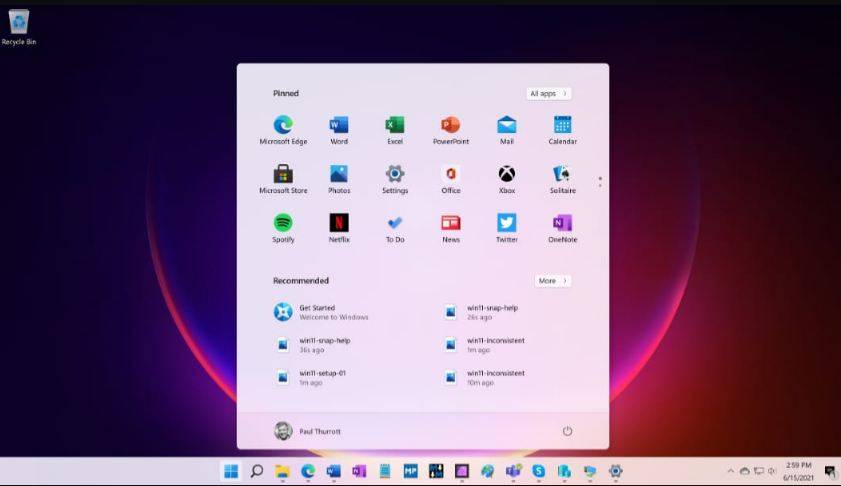841x486 pixels.
Task: Open win11-setup-01 recommended file
Action: click(x=311, y=378)
